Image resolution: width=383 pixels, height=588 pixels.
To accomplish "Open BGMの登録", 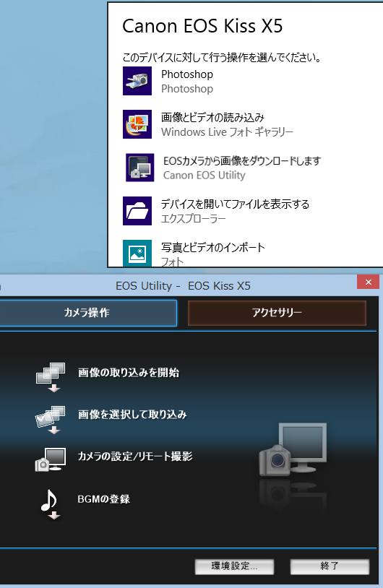I will 104,499.
